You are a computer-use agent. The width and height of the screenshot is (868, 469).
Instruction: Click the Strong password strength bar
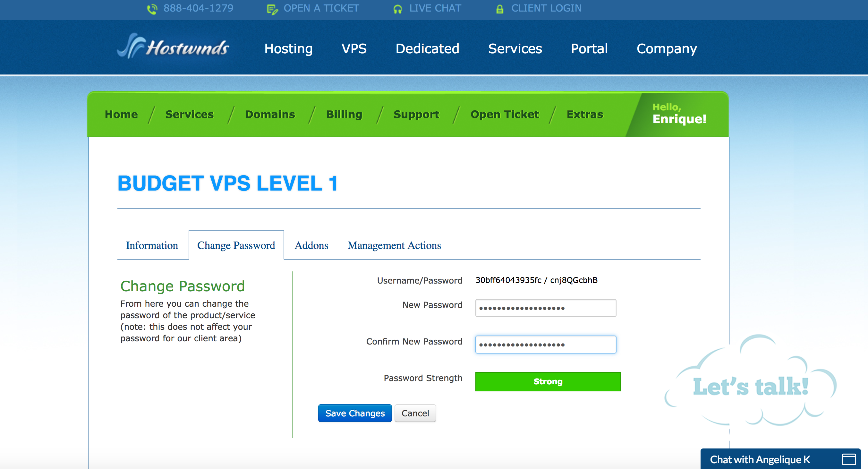[x=548, y=382]
